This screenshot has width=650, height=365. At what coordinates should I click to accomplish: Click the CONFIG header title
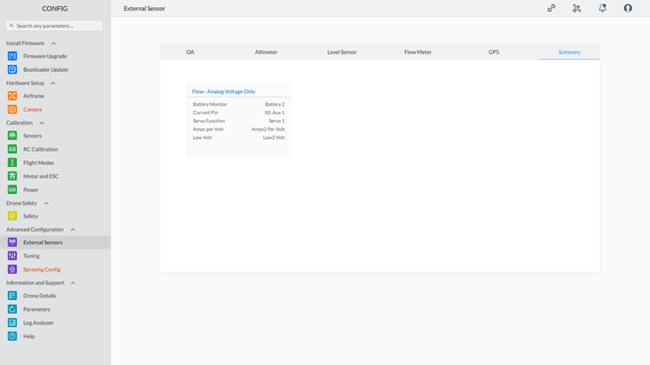(55, 8)
